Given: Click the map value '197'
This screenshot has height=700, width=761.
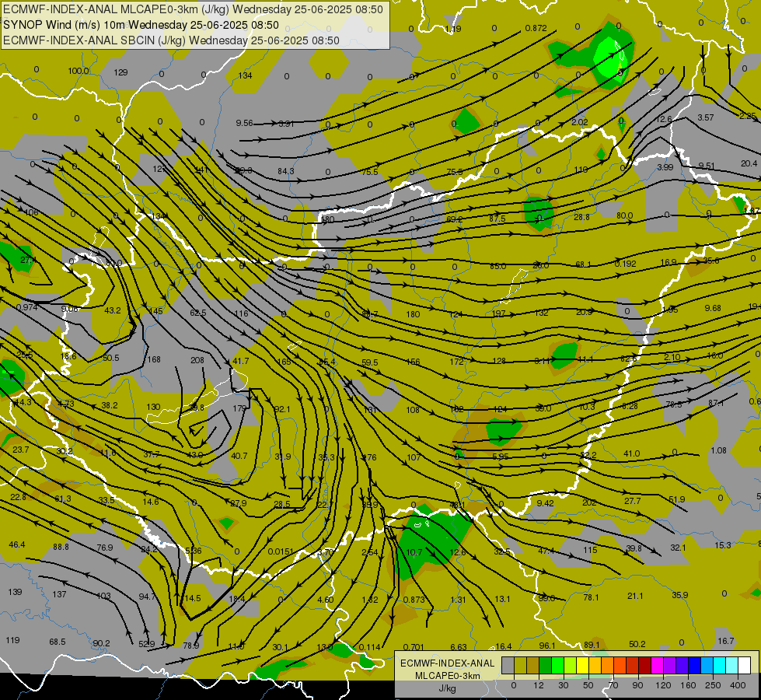Looking at the screenshot, I should pos(498,313).
